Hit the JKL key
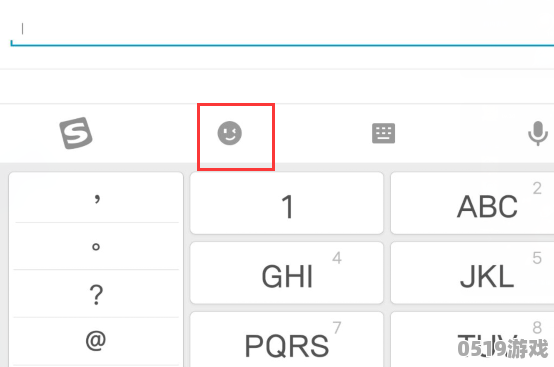 point(472,273)
